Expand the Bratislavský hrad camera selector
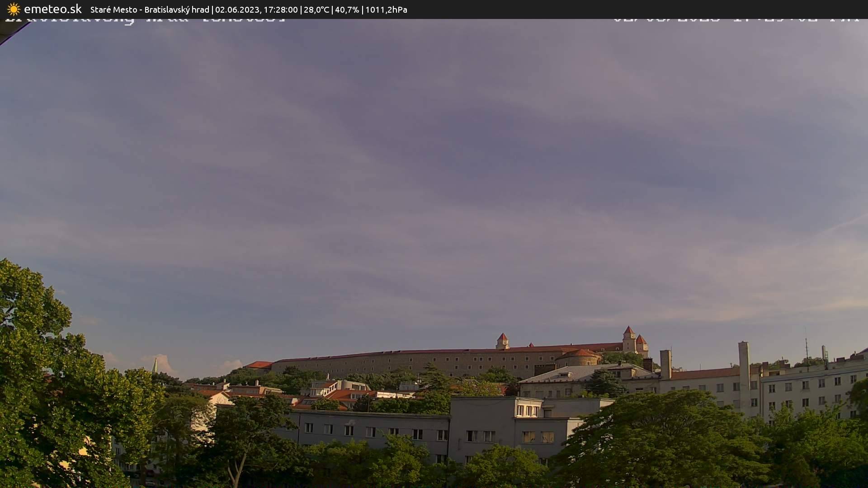The height and width of the screenshot is (488, 868). tap(176, 9)
